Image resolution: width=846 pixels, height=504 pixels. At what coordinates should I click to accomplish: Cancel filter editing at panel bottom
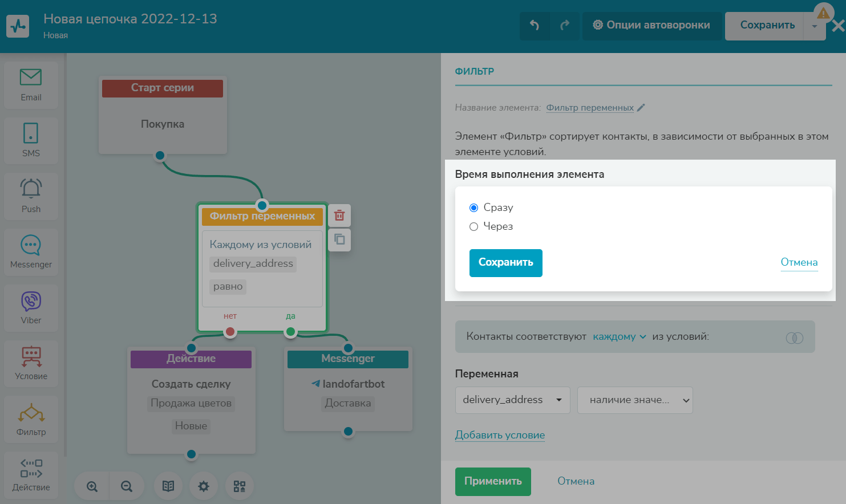576,481
